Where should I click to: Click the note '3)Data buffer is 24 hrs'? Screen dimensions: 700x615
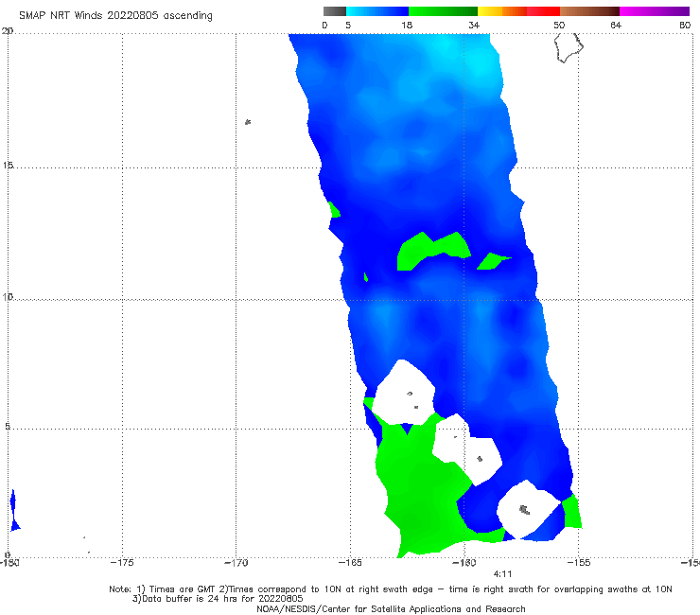[218, 599]
